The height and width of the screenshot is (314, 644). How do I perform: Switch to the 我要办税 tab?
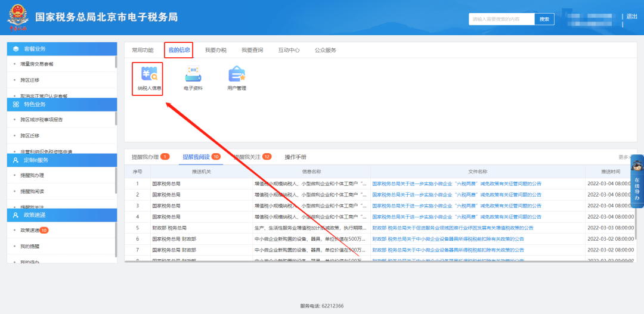(215, 50)
